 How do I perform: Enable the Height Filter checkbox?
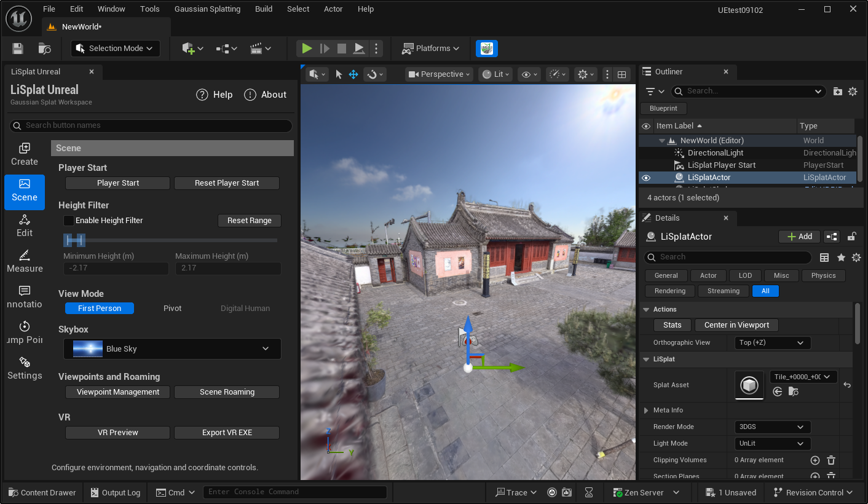tap(69, 221)
